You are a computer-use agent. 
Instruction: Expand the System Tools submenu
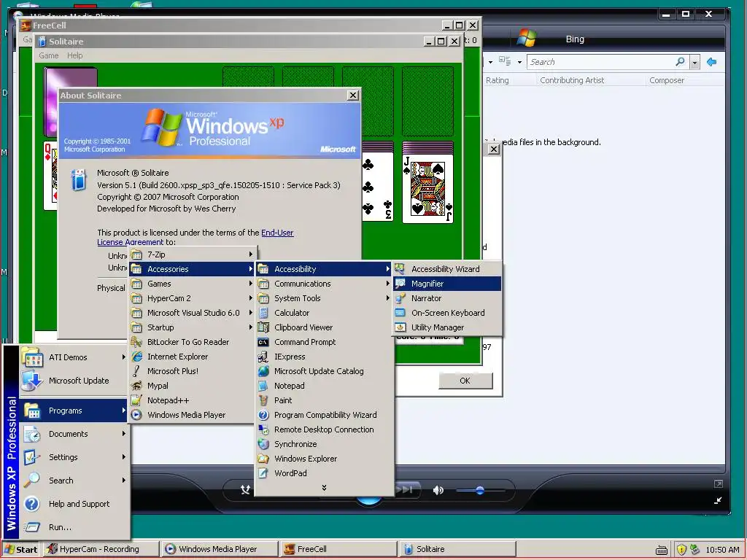click(x=325, y=298)
